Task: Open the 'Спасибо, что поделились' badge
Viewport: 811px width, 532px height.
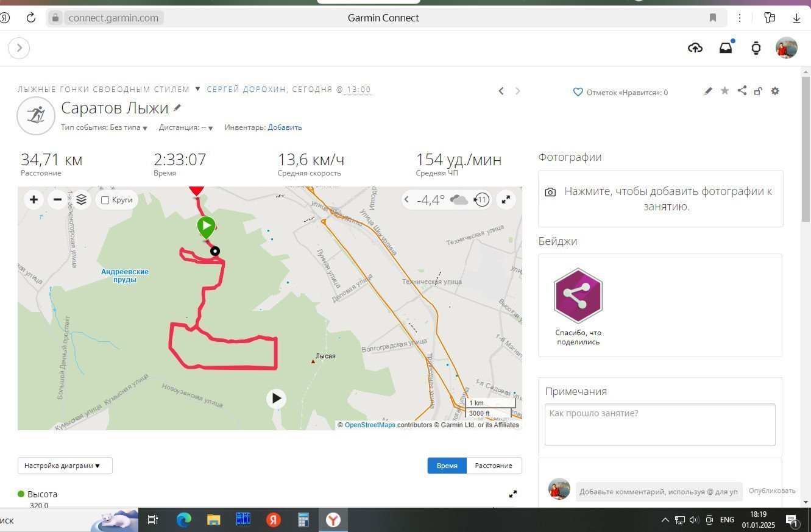Action: [578, 306]
